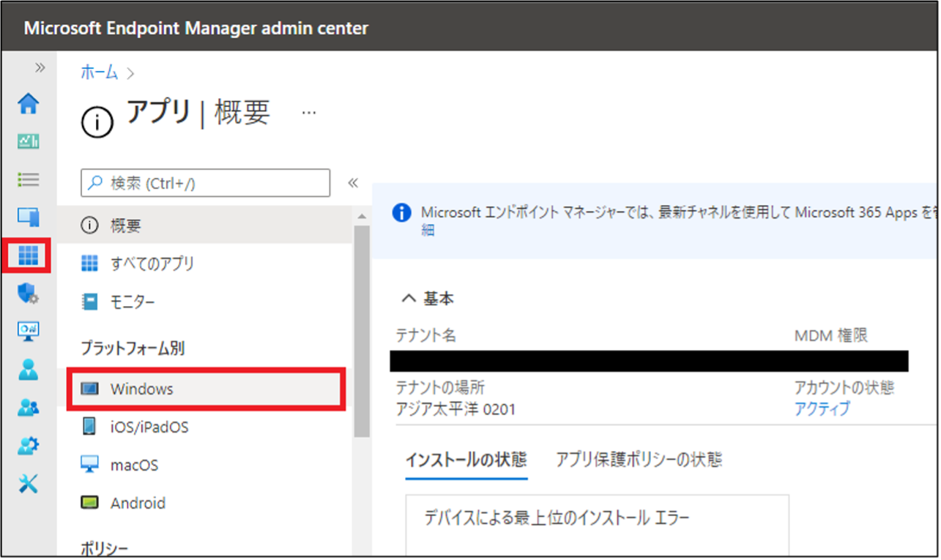Click the side menu vertical scrollbar
This screenshot has height=560, width=941.
click(x=361, y=329)
